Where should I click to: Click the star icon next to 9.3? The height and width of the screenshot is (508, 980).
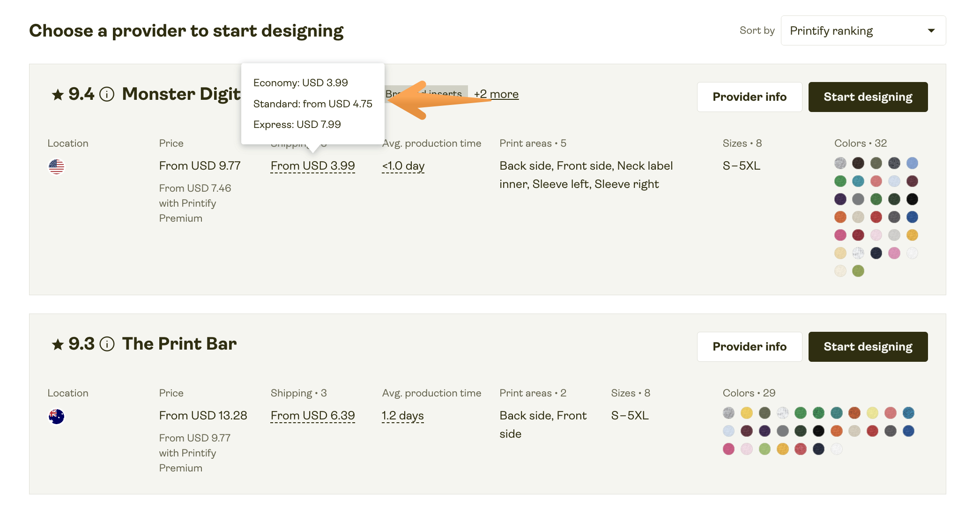pos(58,344)
